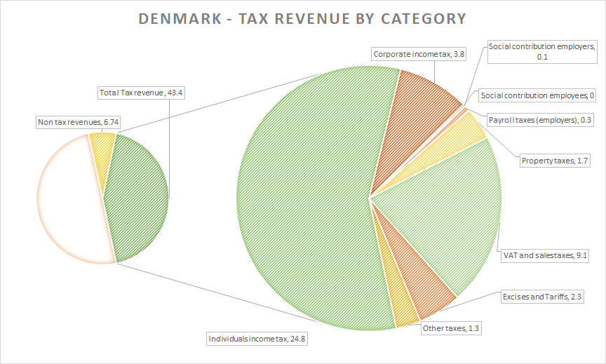The width and height of the screenshot is (606, 364).
Task: Click the Excises and Tariffs label
Action: click(x=541, y=297)
